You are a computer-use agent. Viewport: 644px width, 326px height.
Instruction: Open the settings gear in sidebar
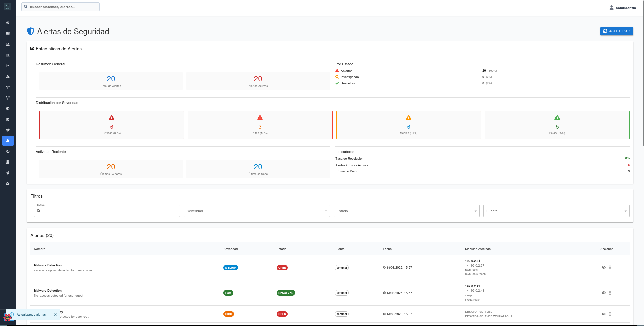coord(8,184)
